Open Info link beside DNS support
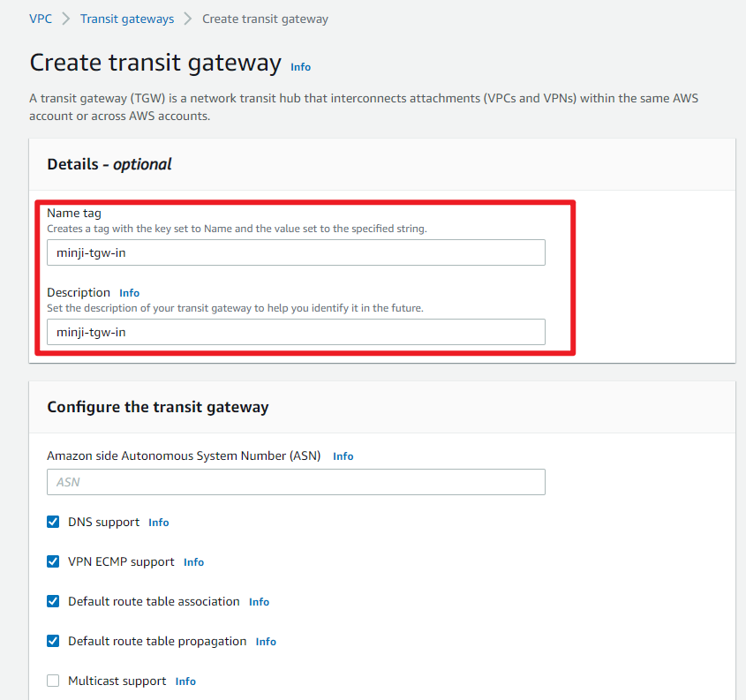This screenshot has height=700, width=746. pos(158,523)
